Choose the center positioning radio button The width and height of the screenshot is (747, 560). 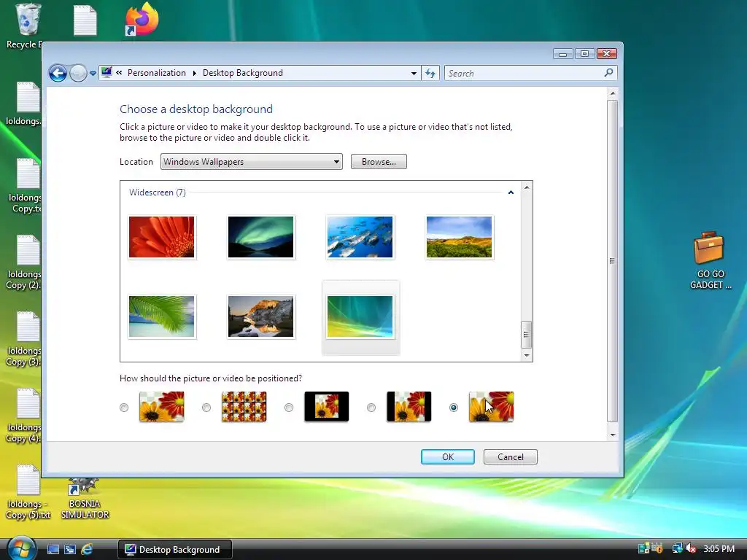(289, 408)
